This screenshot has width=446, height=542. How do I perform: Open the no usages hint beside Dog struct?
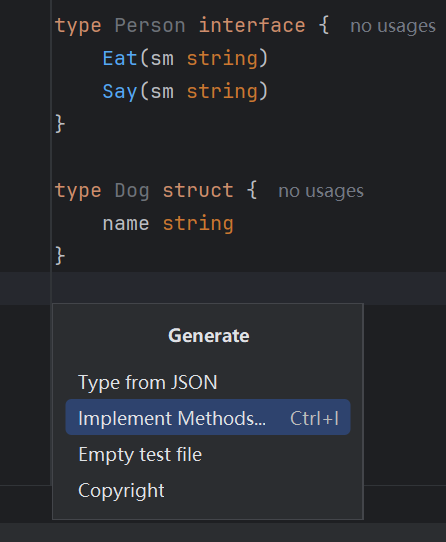coord(321,191)
